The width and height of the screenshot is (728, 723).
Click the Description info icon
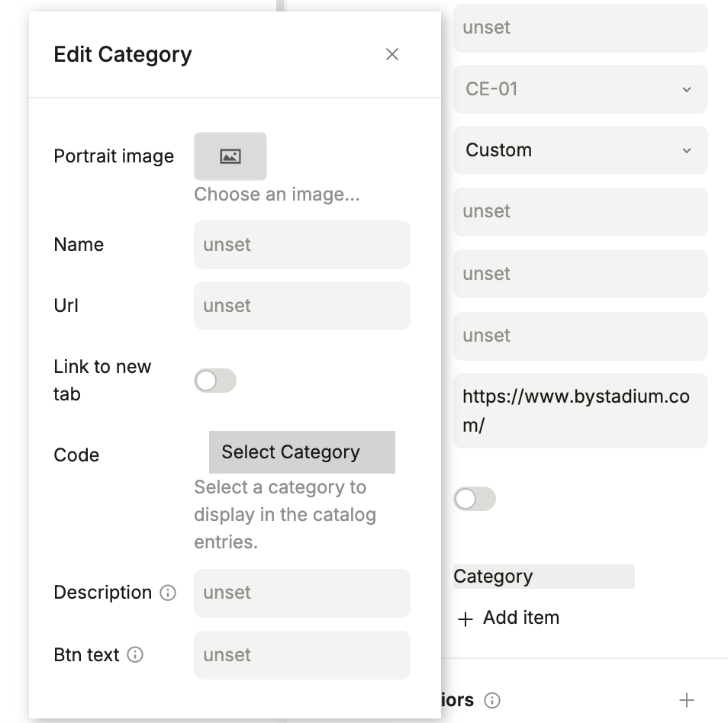coord(168,593)
